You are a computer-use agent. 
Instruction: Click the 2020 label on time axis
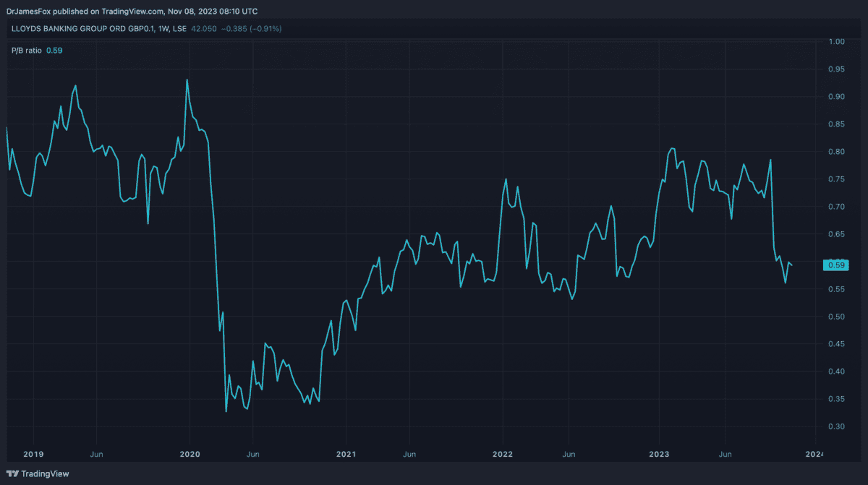pyautogui.click(x=190, y=455)
